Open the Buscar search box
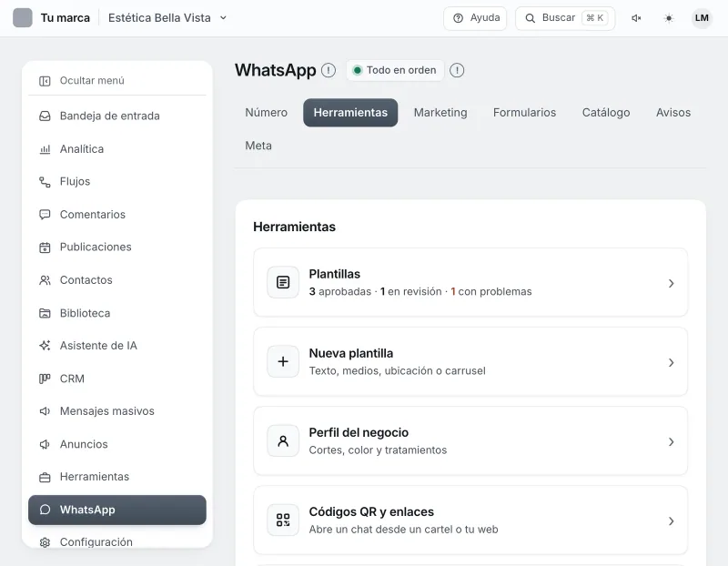 pos(565,18)
